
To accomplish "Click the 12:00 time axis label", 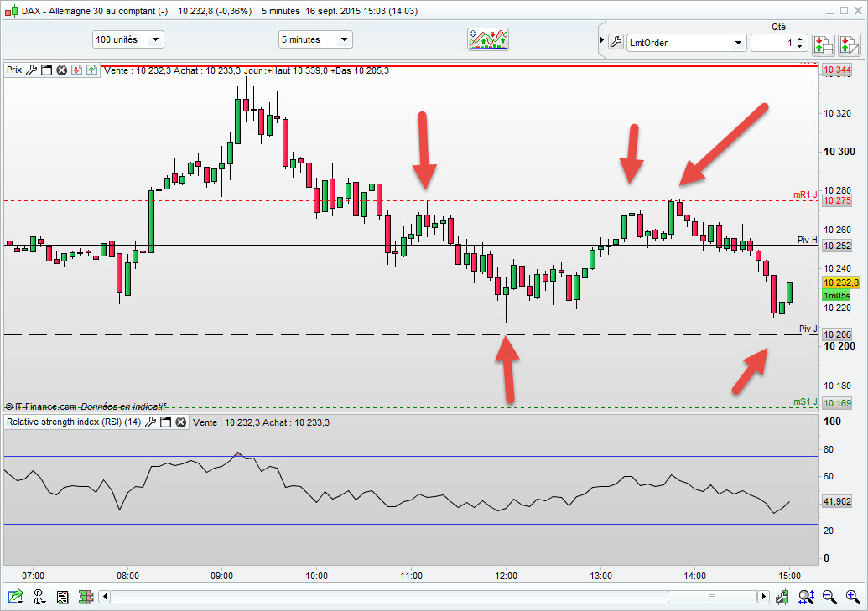I will tap(506, 576).
